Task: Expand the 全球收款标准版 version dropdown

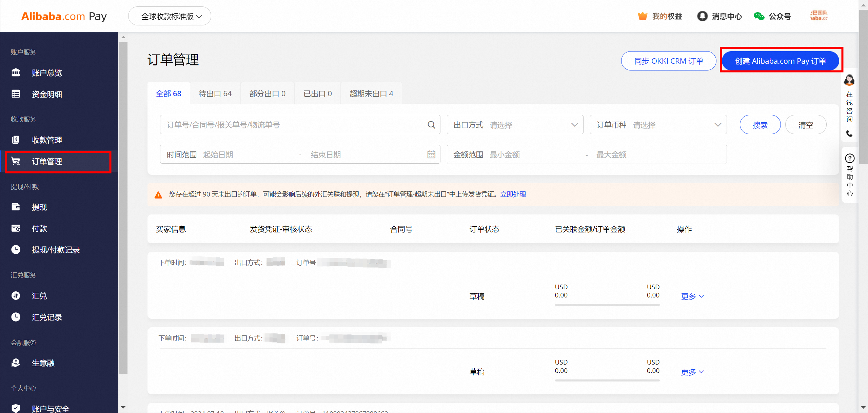Action: [x=170, y=16]
